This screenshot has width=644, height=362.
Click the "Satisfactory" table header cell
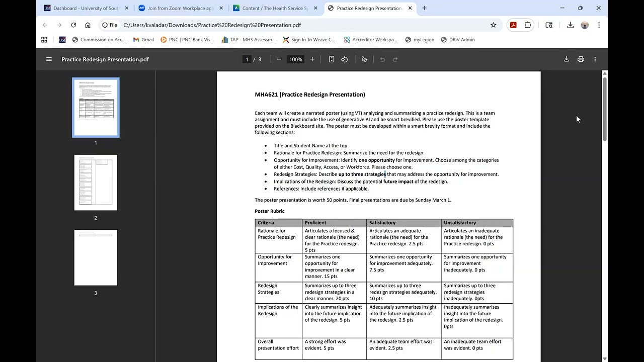pyautogui.click(x=404, y=223)
